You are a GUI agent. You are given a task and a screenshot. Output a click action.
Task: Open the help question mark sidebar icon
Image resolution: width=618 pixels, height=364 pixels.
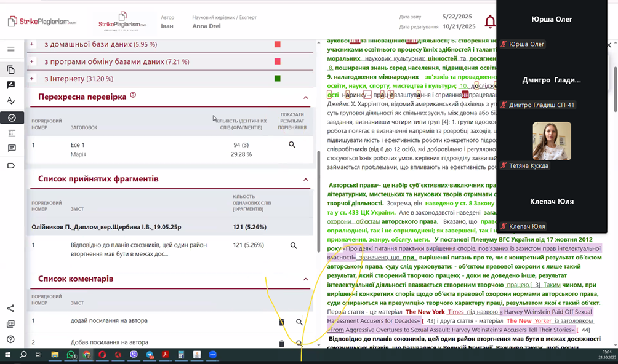coord(11,339)
